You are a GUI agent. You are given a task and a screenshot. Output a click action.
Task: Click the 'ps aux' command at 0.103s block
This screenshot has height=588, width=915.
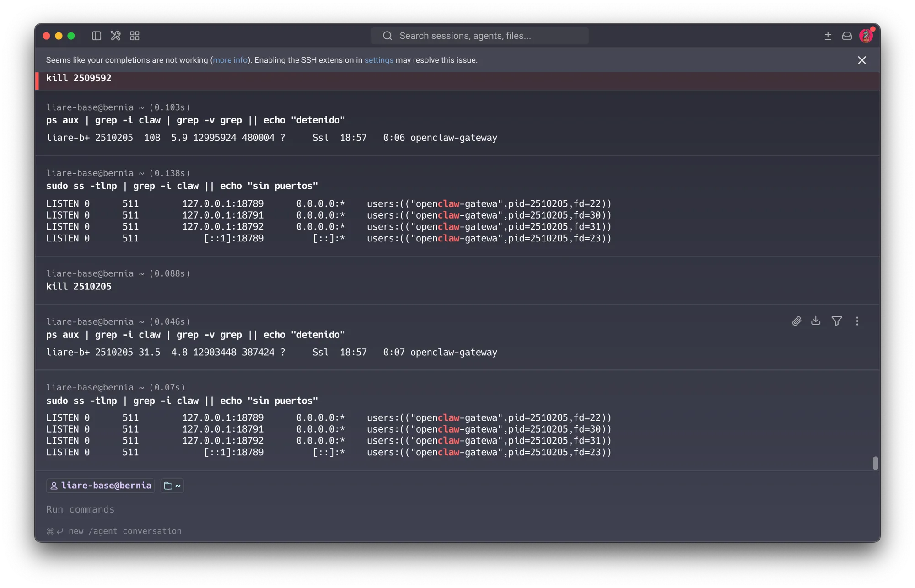(196, 120)
